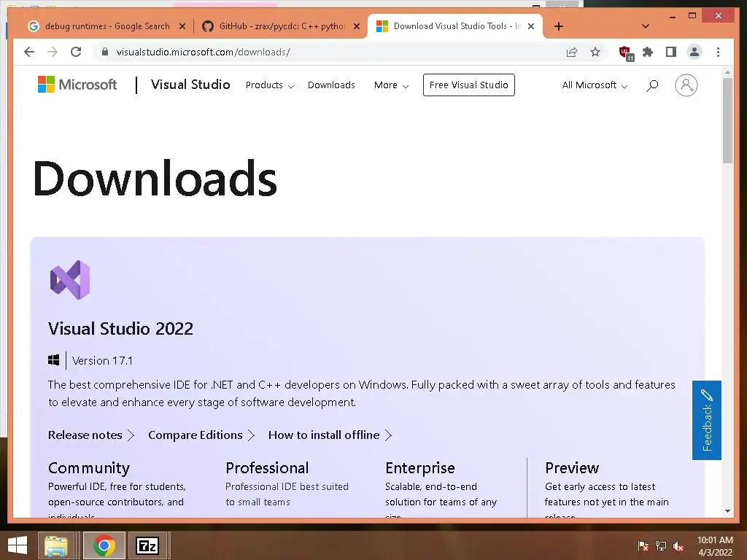The image size is (747, 560).
Task: Open the Feedback side tab
Action: (706, 420)
